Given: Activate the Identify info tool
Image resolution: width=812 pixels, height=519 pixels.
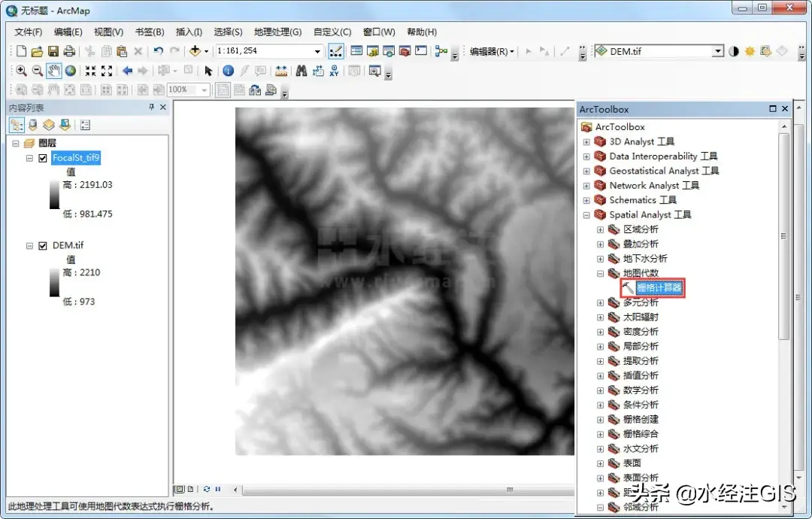Looking at the screenshot, I should (228, 71).
